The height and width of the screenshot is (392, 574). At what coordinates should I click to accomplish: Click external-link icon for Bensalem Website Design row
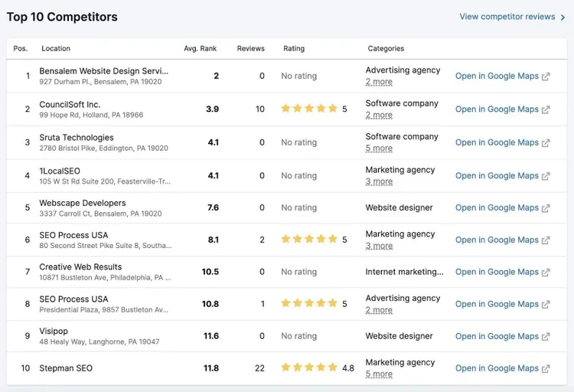[x=546, y=77]
